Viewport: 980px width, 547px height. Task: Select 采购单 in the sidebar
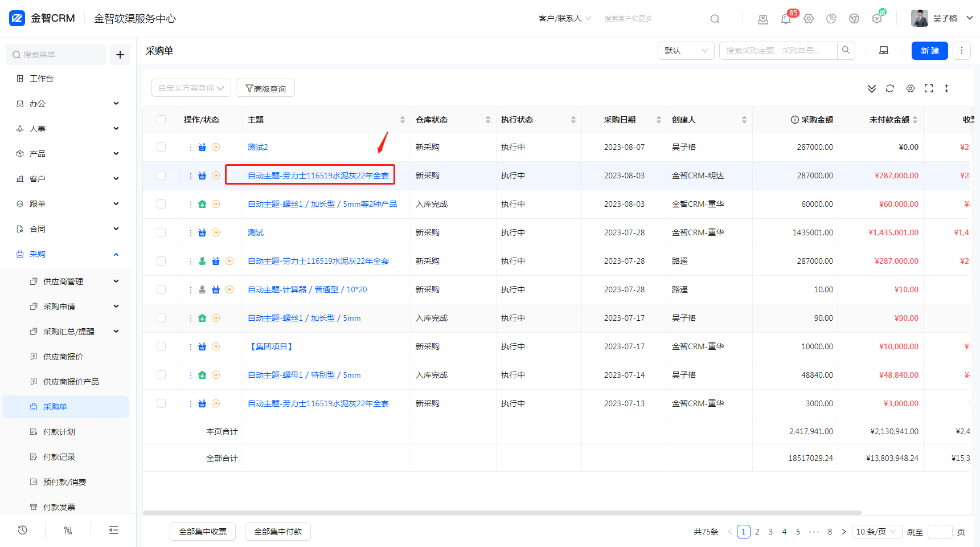pos(66,407)
